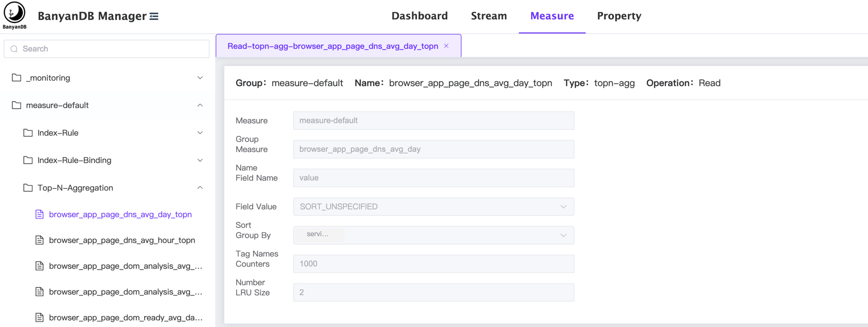Collapse the measure-default group

coord(200,105)
